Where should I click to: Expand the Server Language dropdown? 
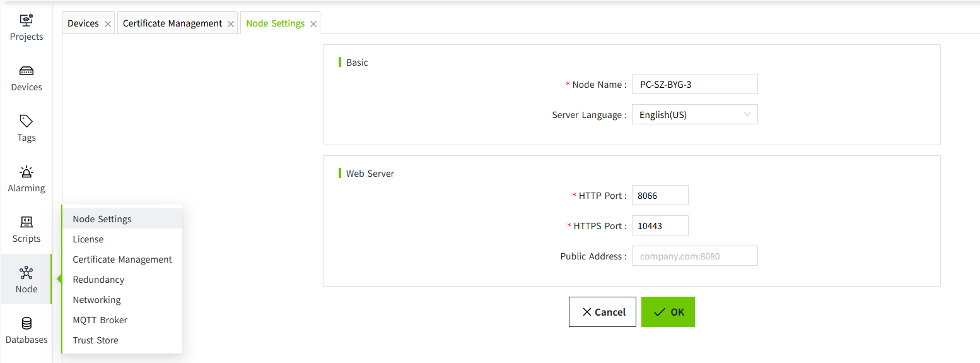pyautogui.click(x=694, y=115)
